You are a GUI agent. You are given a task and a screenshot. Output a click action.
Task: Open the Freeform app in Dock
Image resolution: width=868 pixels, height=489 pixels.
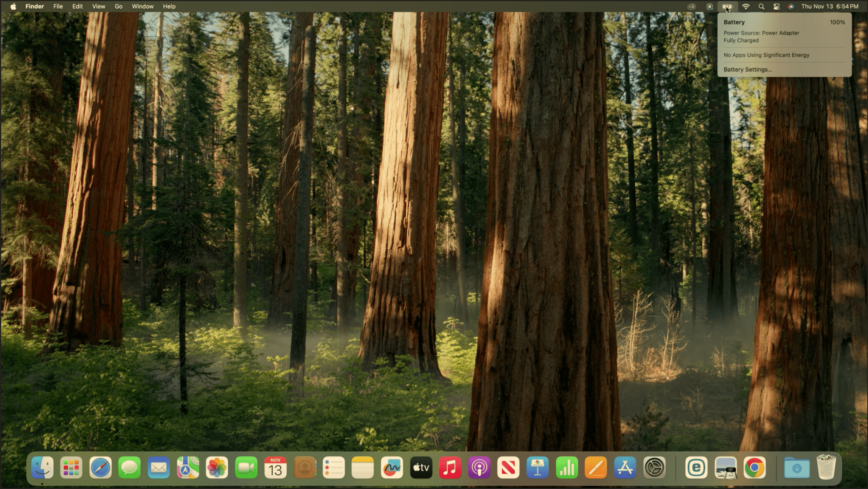391,468
